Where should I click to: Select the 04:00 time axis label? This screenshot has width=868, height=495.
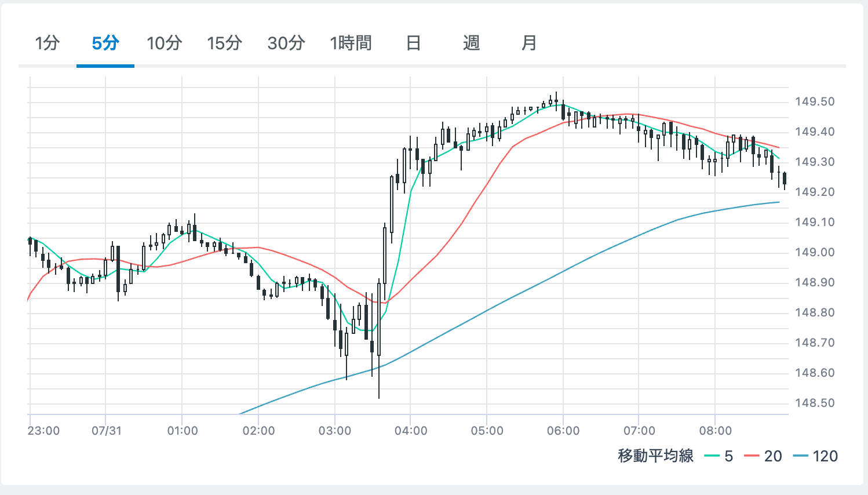pos(411,431)
